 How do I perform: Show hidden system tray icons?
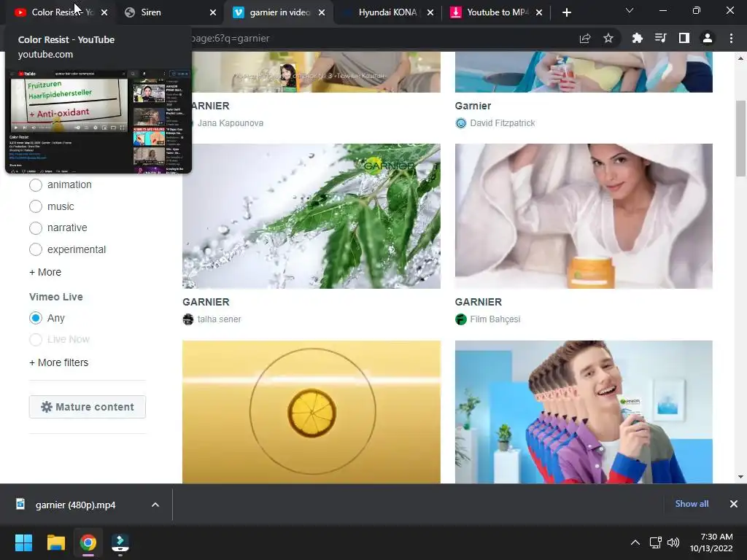point(635,542)
